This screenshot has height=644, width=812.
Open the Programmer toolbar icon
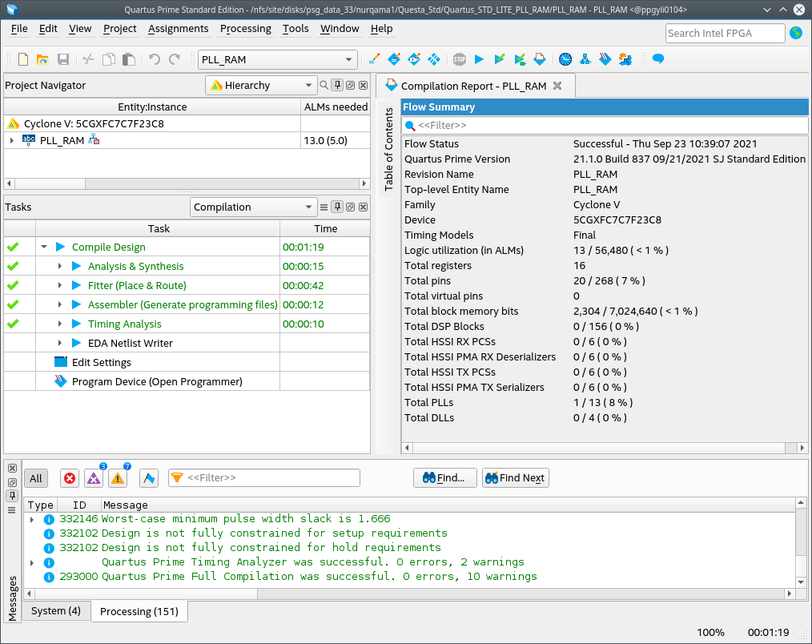pos(605,59)
